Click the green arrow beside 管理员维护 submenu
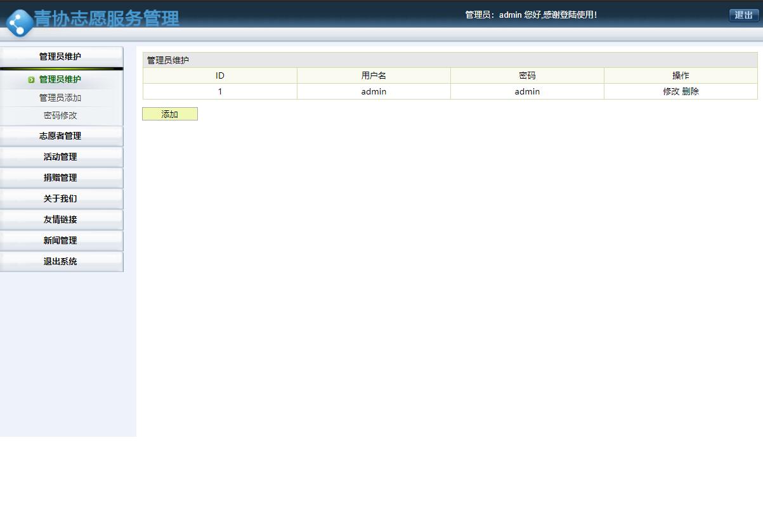The height and width of the screenshot is (532, 763). point(31,80)
